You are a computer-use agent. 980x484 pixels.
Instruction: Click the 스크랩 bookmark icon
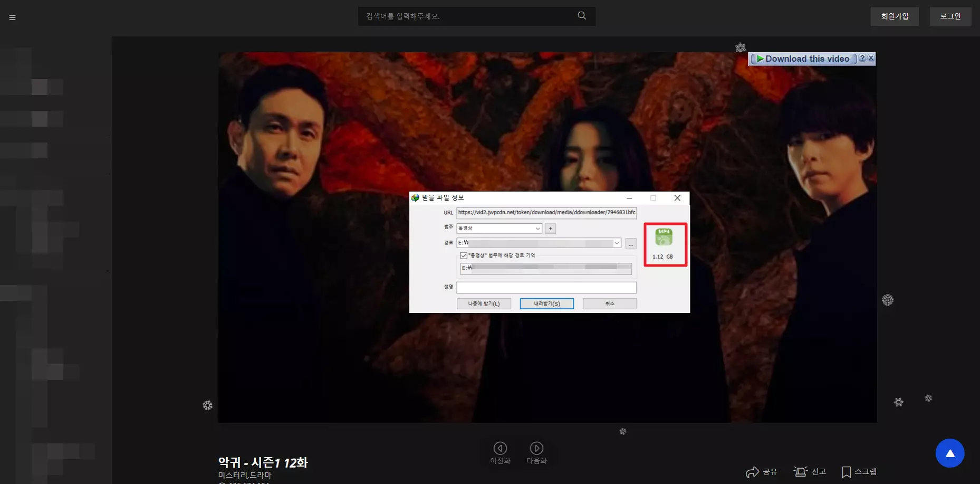point(847,472)
